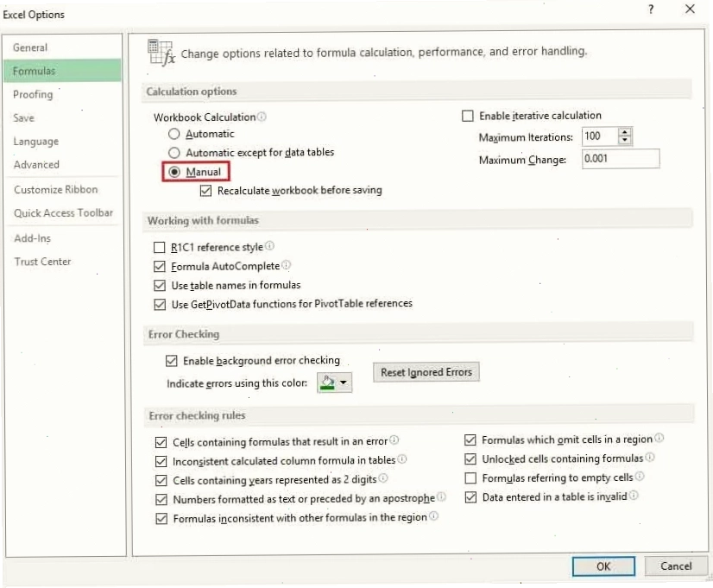Toggle Enable background error checking
The width and height of the screenshot is (713, 588).
(x=171, y=361)
